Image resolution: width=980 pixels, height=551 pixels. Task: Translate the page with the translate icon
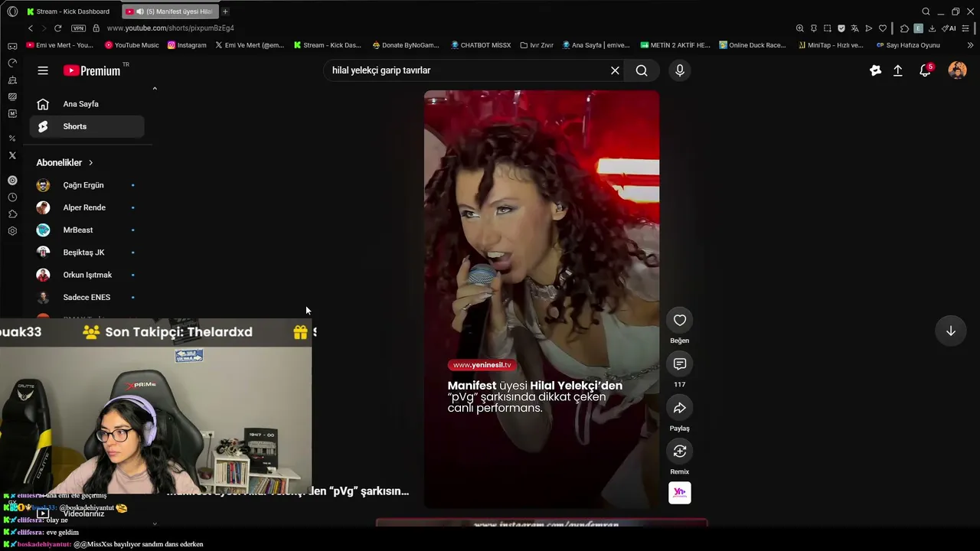(x=855, y=28)
